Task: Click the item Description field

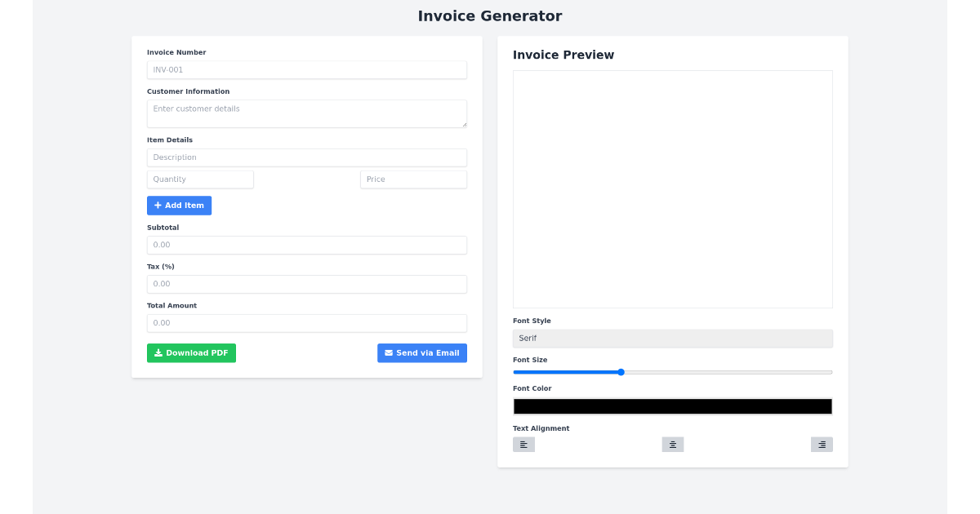Action: pyautogui.click(x=306, y=157)
